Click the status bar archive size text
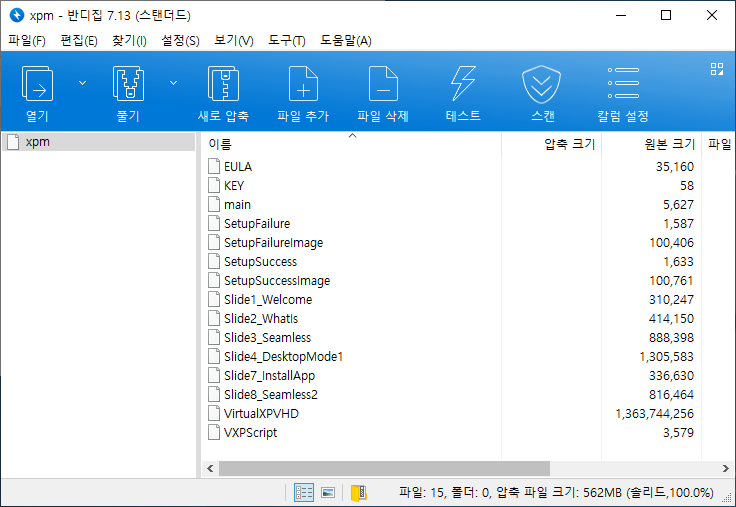 556,492
